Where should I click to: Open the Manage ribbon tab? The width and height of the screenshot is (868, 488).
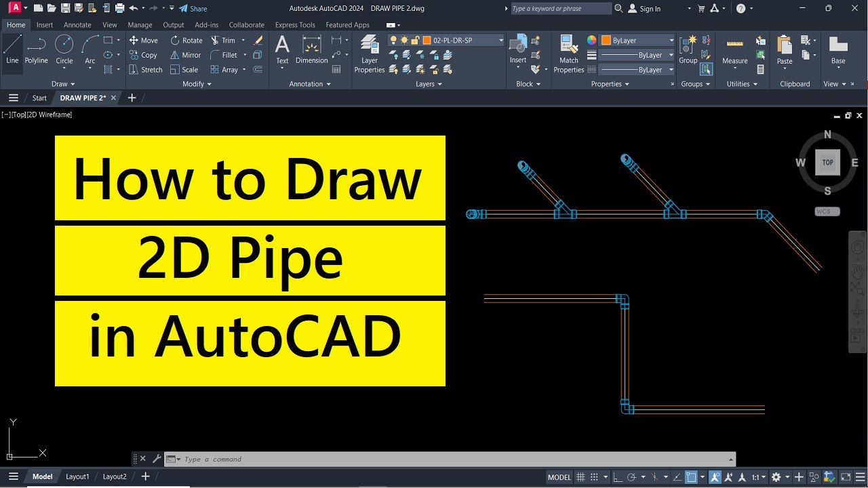(x=140, y=25)
